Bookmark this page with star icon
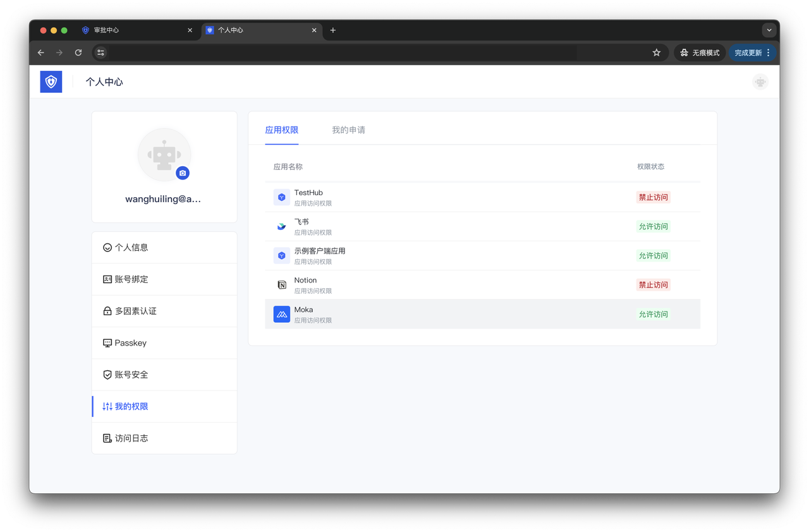The width and height of the screenshot is (809, 532). (x=656, y=52)
